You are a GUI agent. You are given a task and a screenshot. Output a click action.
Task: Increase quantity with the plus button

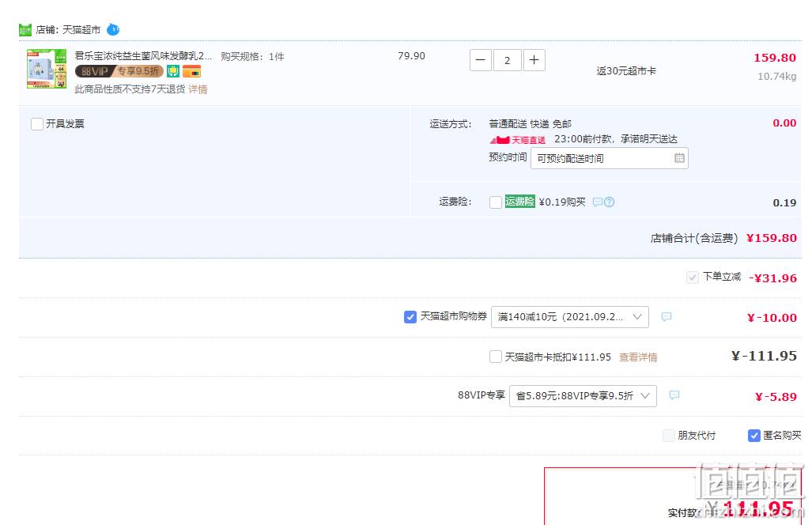pyautogui.click(x=534, y=60)
